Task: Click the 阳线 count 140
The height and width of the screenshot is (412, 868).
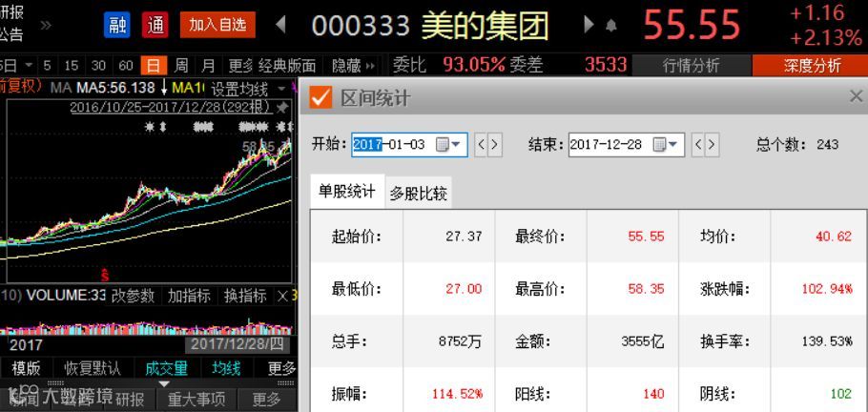Action: pyautogui.click(x=653, y=394)
